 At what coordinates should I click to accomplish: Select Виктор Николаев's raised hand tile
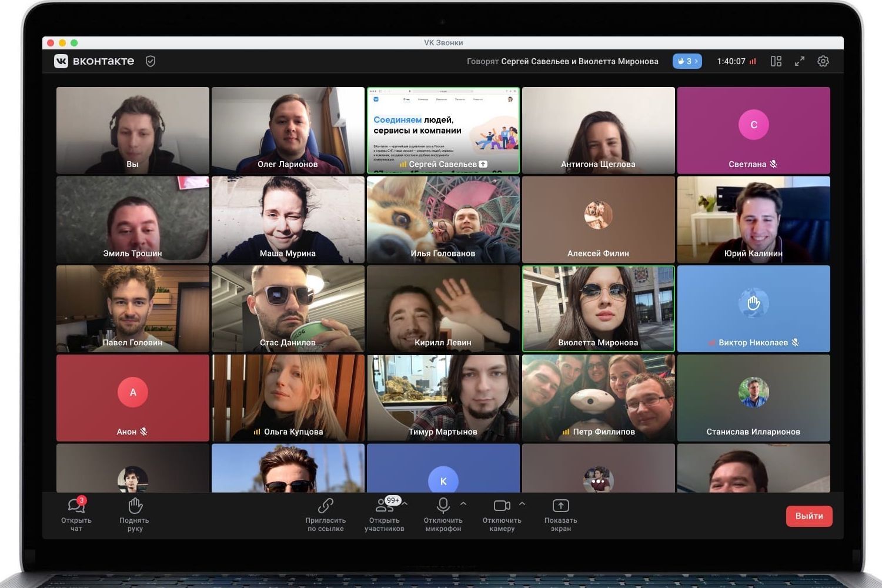[x=753, y=308]
